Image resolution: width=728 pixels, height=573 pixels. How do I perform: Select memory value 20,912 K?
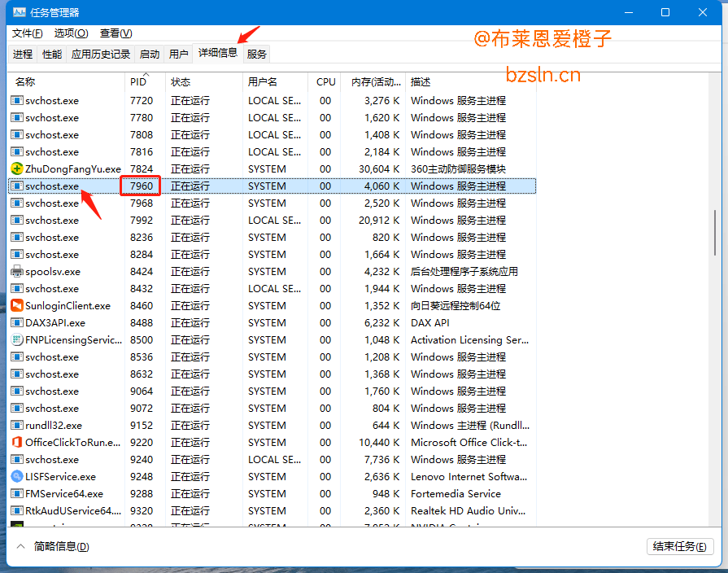(379, 221)
